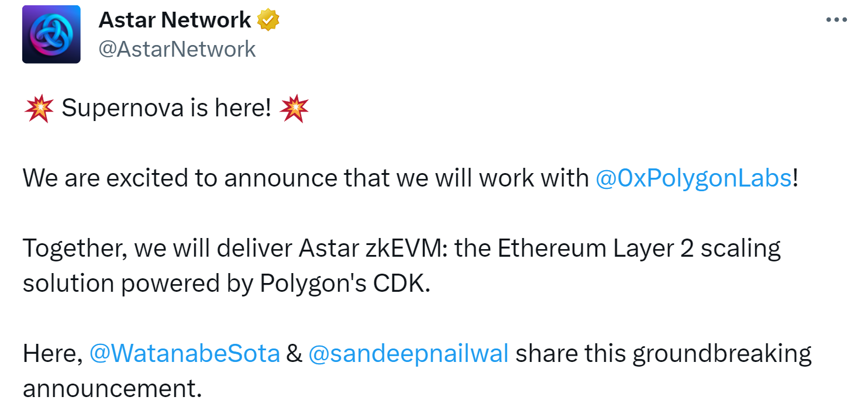Image resolution: width=868 pixels, height=414 pixels.
Task: Open the Astar Network display name
Action: click(x=175, y=20)
